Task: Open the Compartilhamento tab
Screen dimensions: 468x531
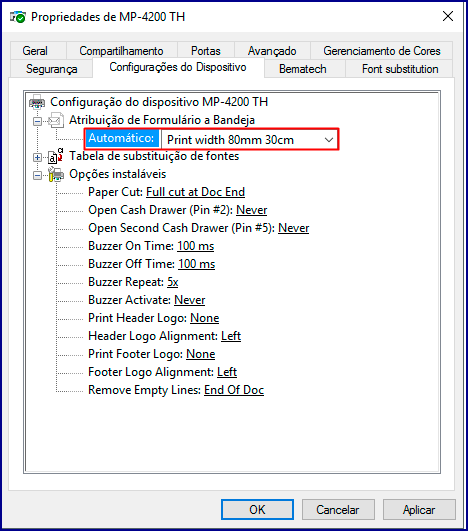Action: tap(121, 51)
